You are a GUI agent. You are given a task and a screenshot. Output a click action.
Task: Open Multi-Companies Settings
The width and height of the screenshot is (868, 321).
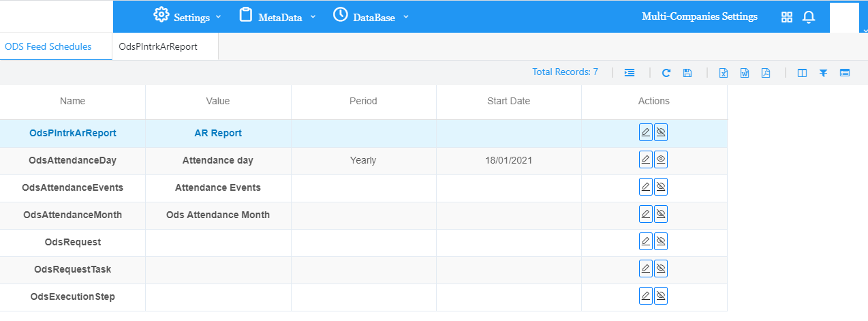point(699,16)
